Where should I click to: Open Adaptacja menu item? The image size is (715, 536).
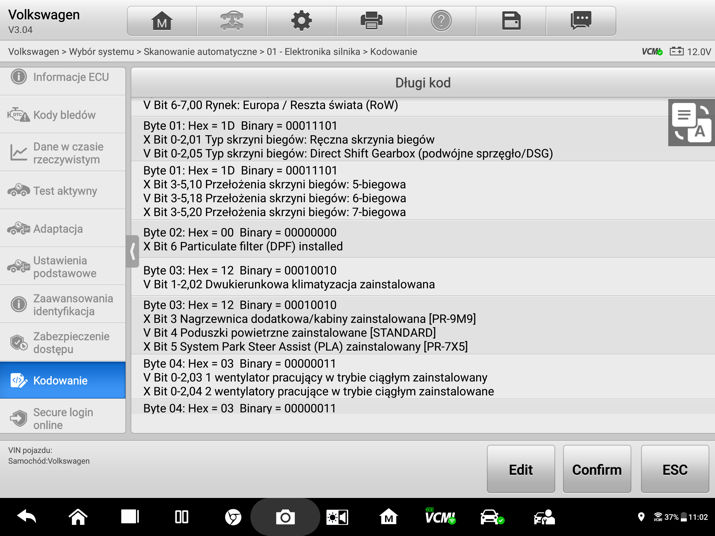pos(62,229)
